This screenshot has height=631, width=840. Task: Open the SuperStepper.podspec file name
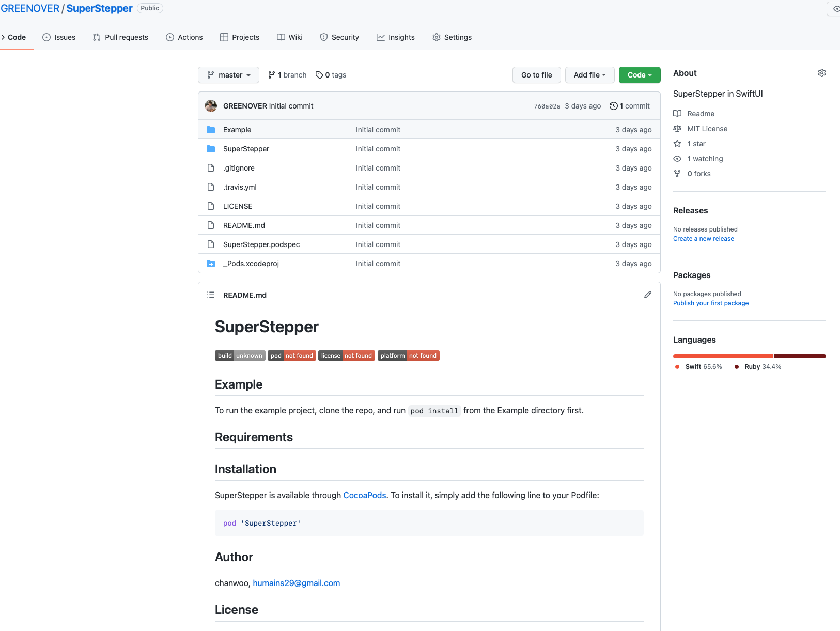pyautogui.click(x=261, y=244)
